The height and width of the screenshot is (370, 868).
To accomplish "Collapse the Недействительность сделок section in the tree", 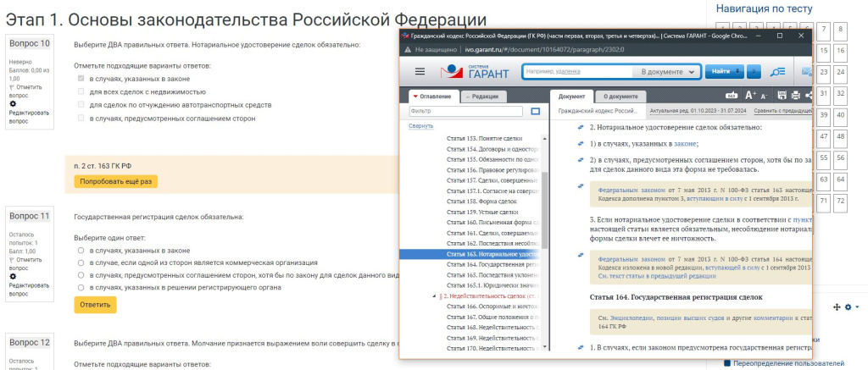I will point(434,295).
